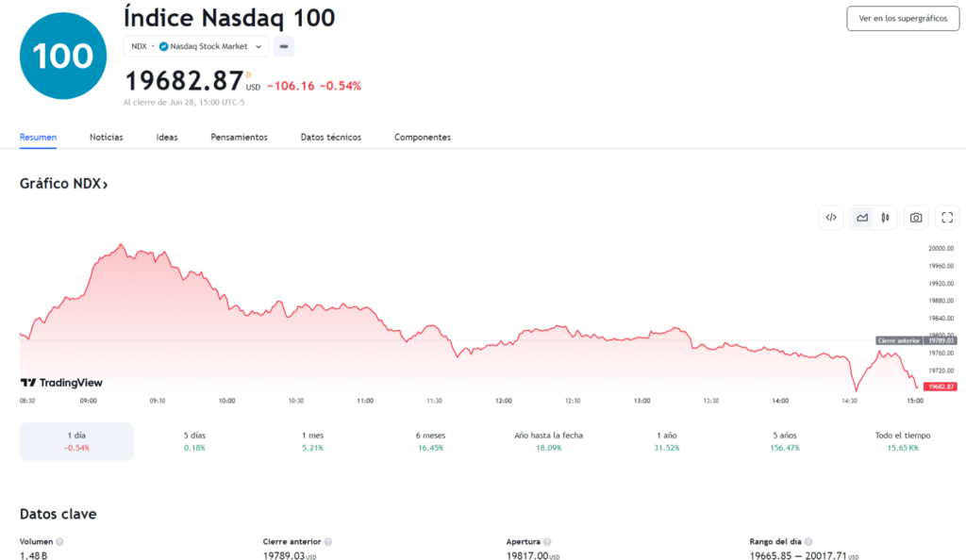
Task: Switch chart to candlestick style icon
Action: tap(885, 217)
